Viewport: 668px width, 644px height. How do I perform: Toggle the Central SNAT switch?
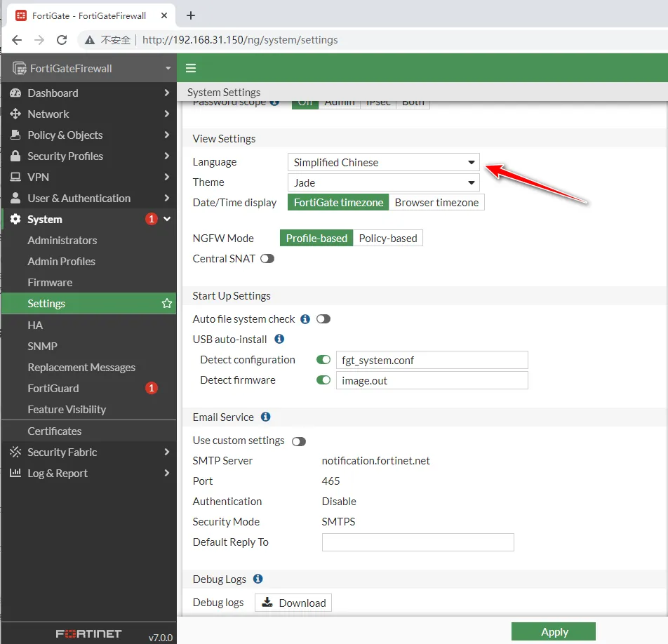point(267,259)
